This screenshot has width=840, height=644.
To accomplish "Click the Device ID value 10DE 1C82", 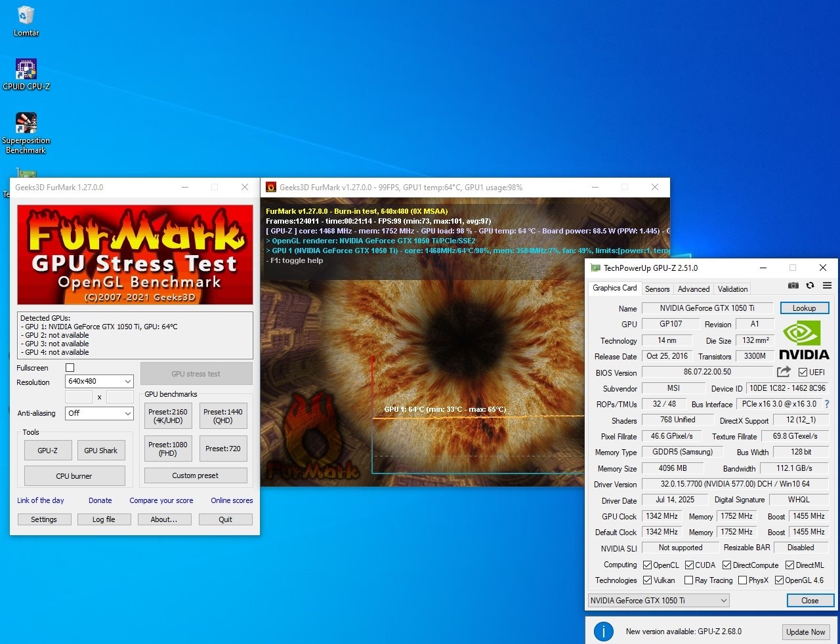I will click(787, 388).
